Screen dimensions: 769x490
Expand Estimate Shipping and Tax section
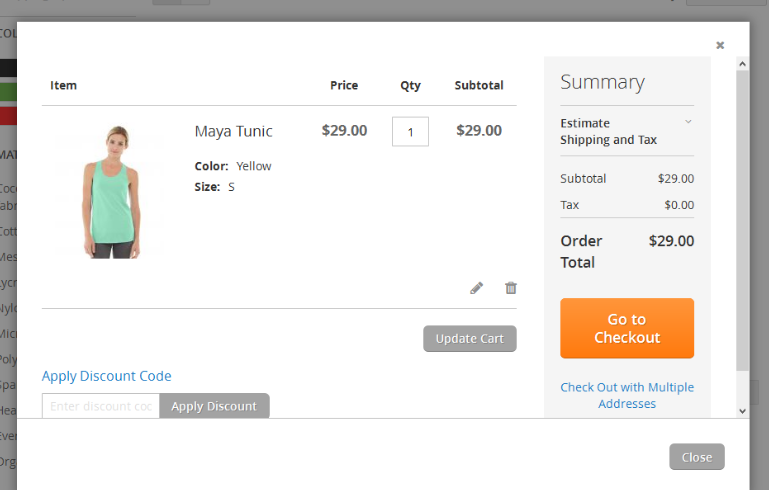point(626,131)
